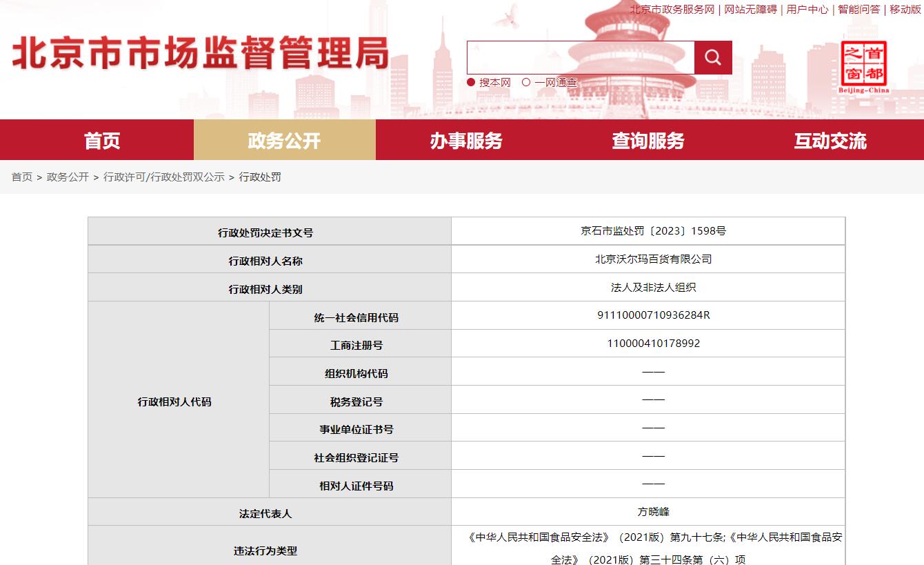924x565 pixels.
Task: Click 行政处罚 in the breadcrumb
Action: [x=260, y=177]
